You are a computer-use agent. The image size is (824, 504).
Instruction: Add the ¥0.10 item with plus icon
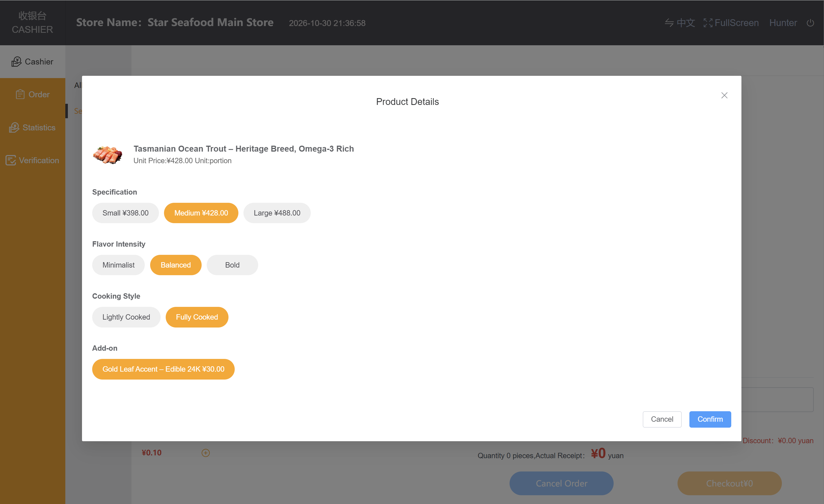point(205,453)
